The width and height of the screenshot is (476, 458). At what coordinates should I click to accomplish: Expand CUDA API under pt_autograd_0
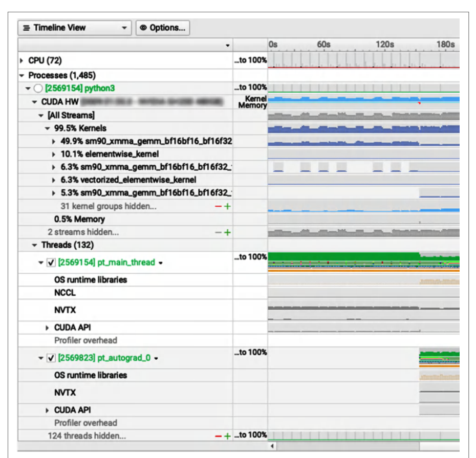click(x=48, y=410)
